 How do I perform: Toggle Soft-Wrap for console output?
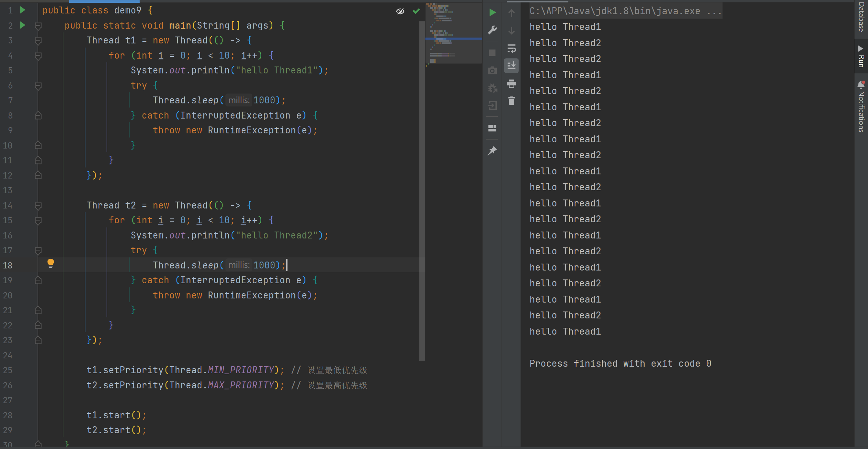pyautogui.click(x=512, y=49)
